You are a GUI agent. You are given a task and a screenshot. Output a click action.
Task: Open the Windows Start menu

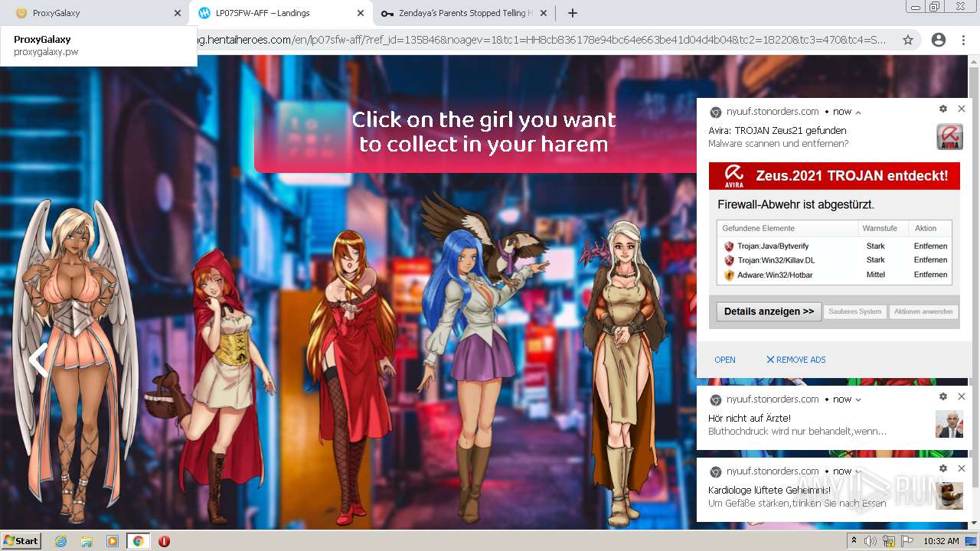coord(21,541)
